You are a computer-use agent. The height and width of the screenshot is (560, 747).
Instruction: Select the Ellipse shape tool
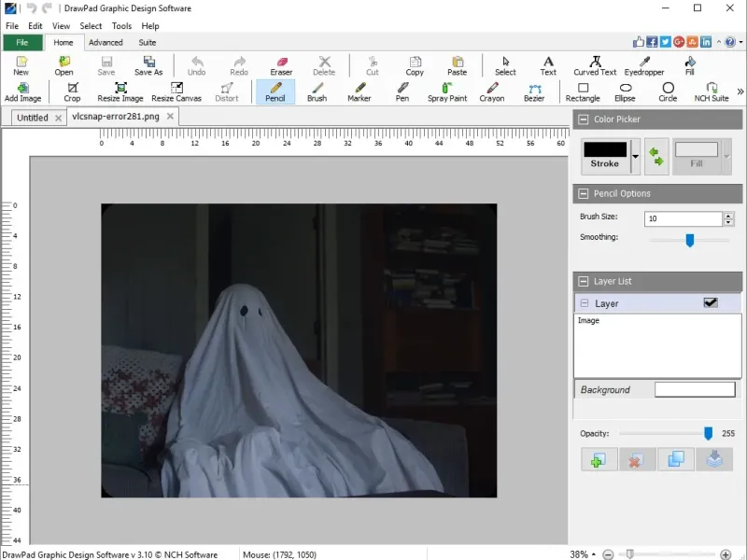[625, 91]
